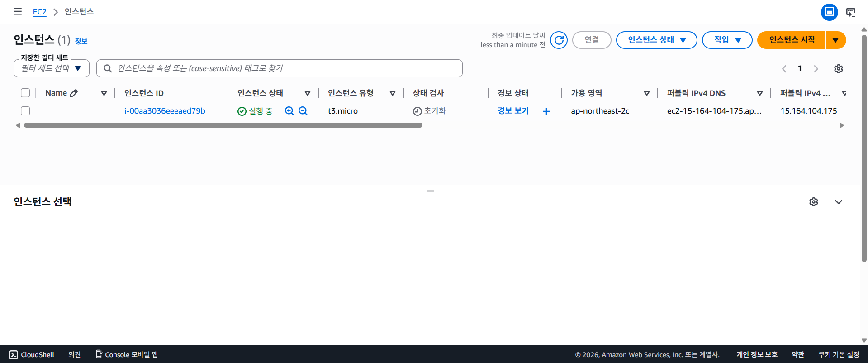868x363 pixels.
Task: Open table preferences gear icon
Action: point(839,69)
